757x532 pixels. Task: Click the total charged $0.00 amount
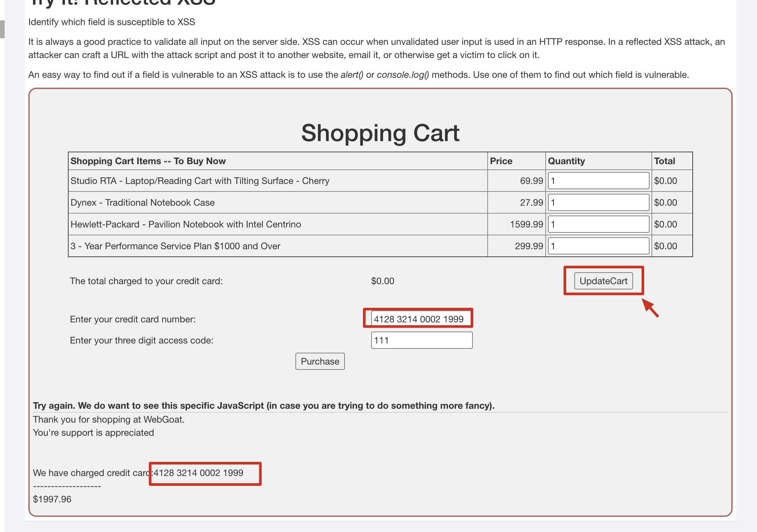(382, 281)
